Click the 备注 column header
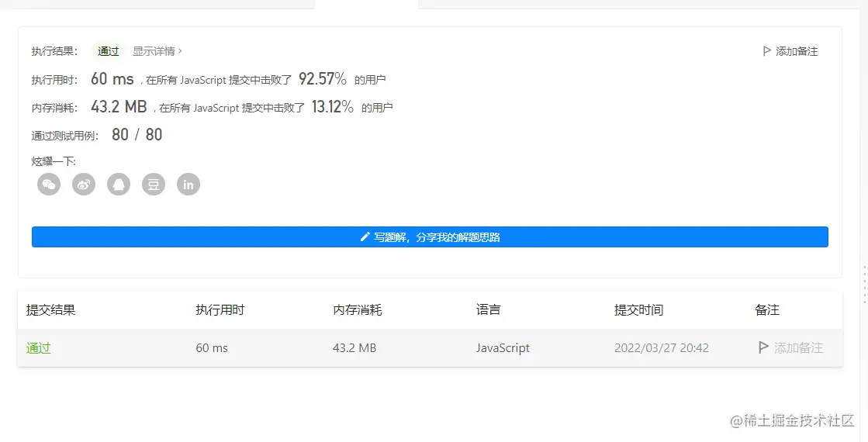Image resolution: width=868 pixels, height=442 pixels. point(766,309)
